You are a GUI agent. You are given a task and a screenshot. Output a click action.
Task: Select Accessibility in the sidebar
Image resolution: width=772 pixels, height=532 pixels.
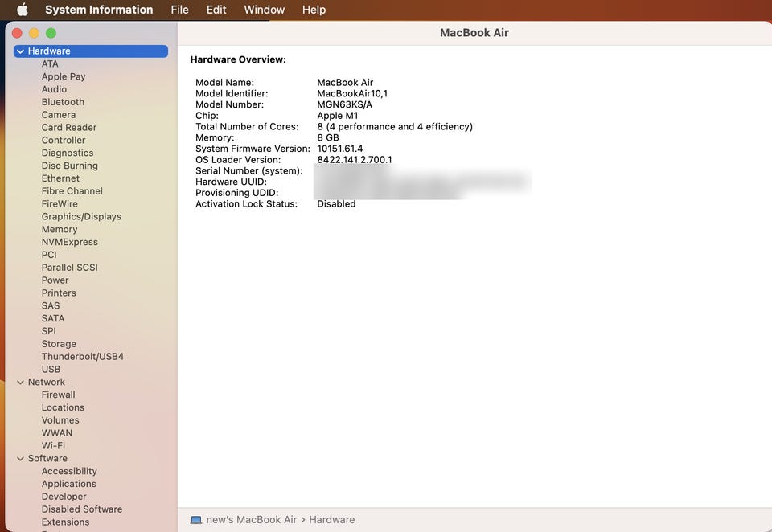point(69,471)
